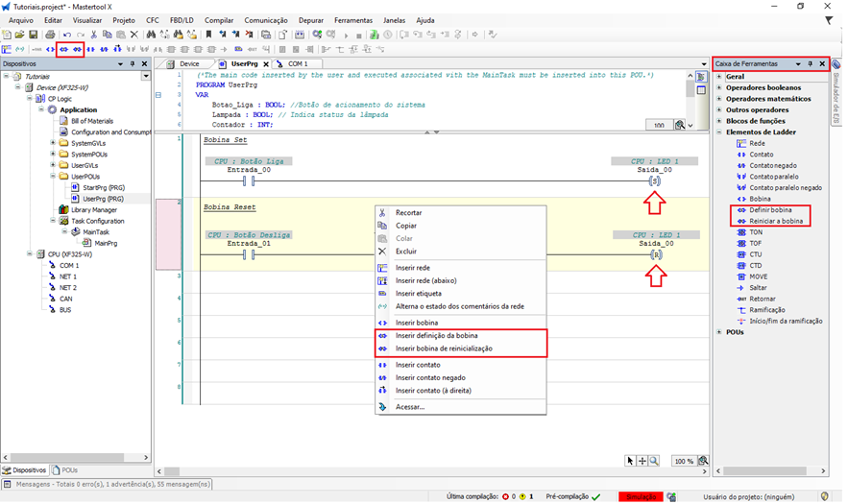Click the Print icon in the toolbar
The image size is (848, 504).
click(51, 35)
